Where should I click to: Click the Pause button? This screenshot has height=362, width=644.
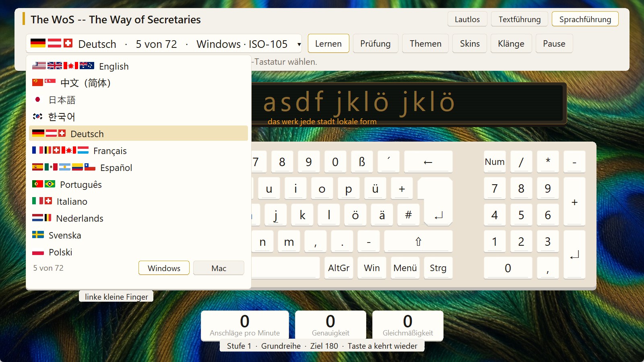(554, 43)
